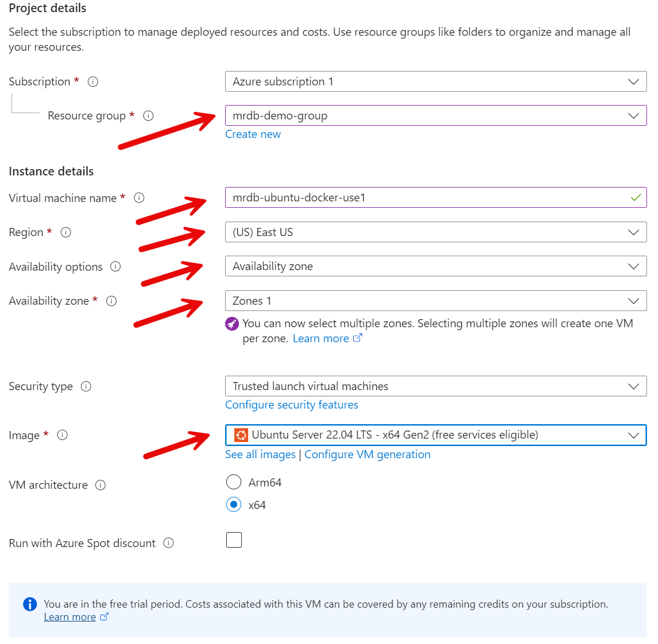The image size is (658, 644).
Task: Open the Availability zone dropdown showing Zones 1
Action: click(436, 301)
